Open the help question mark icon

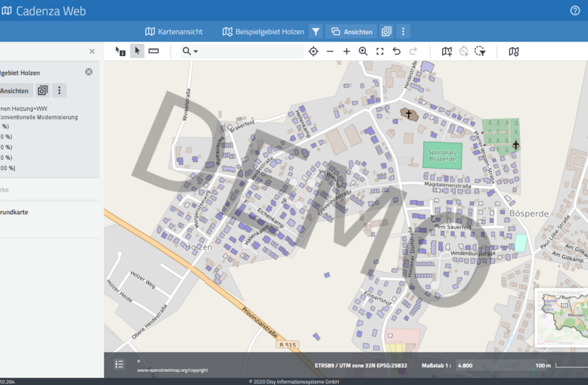point(575,10)
